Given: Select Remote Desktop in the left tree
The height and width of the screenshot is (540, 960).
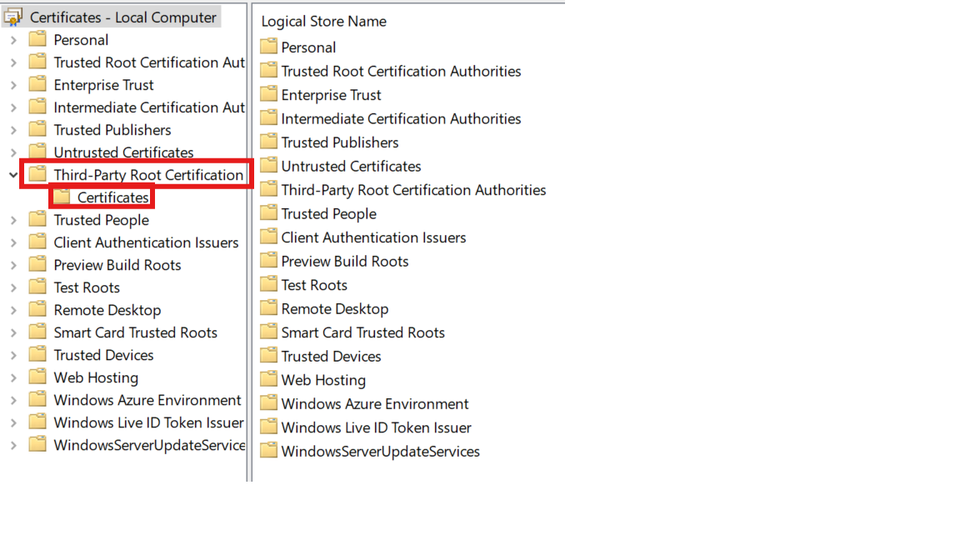Looking at the screenshot, I should tap(107, 310).
